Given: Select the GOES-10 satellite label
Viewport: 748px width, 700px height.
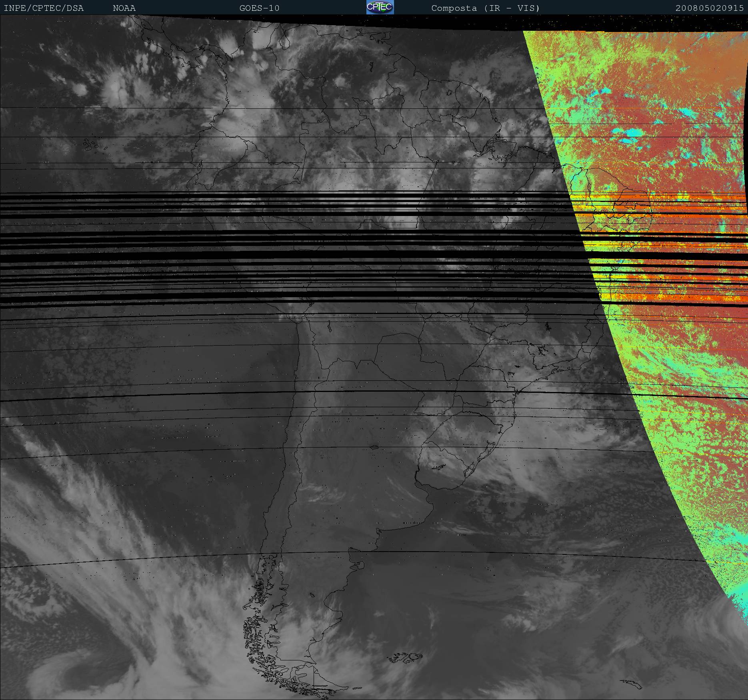Looking at the screenshot, I should tap(259, 8).
